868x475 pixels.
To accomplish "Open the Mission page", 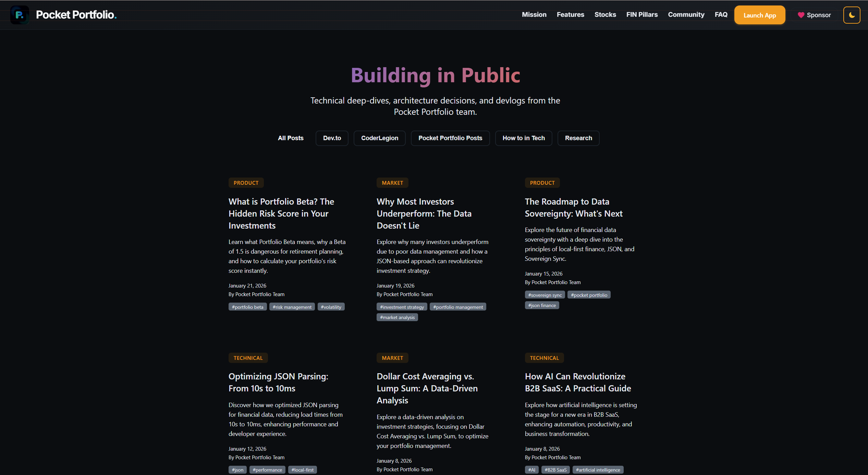I will point(534,15).
